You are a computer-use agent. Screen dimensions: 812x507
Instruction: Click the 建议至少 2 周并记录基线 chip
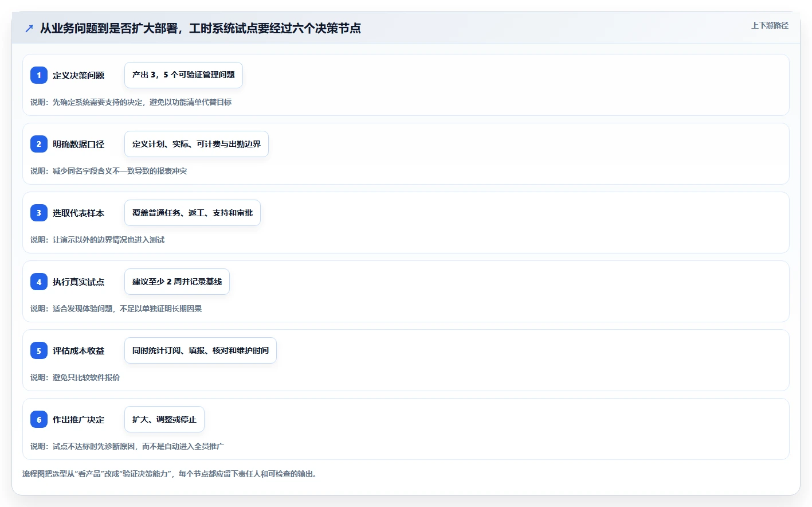tap(177, 282)
